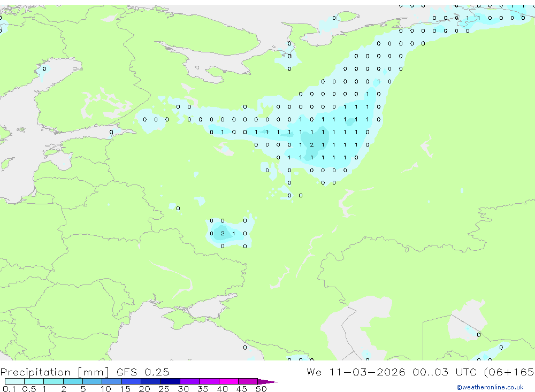The image size is (535, 392).
Task: Click the '35' legend tick label
Action: [x=203, y=389]
